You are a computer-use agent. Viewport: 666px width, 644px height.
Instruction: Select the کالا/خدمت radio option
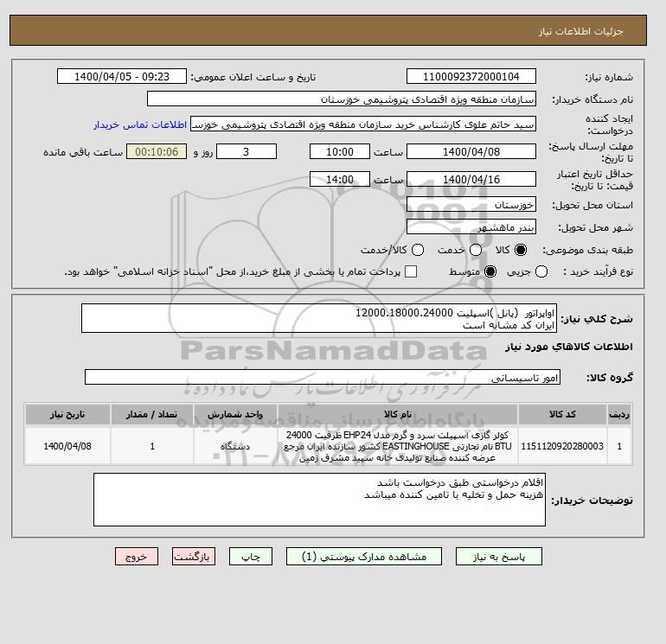click(418, 250)
